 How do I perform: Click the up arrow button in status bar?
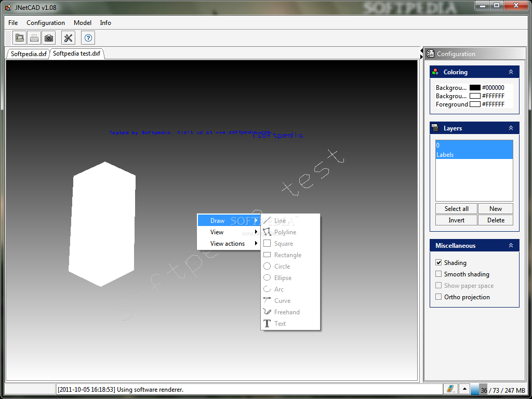pyautogui.click(x=464, y=389)
